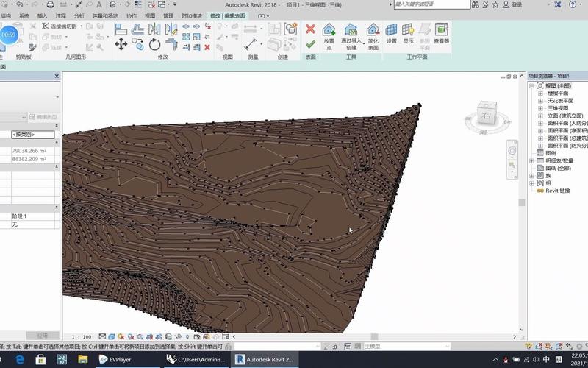Screen dimensions: 588x368
Task: Click the <按类别> material field
Action: (x=32, y=135)
